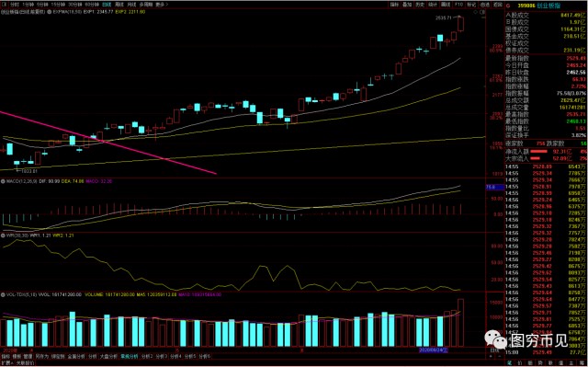Viewport: 588px width, 367px height.
Task: Click the A股成交 row
Action: pos(547,15)
